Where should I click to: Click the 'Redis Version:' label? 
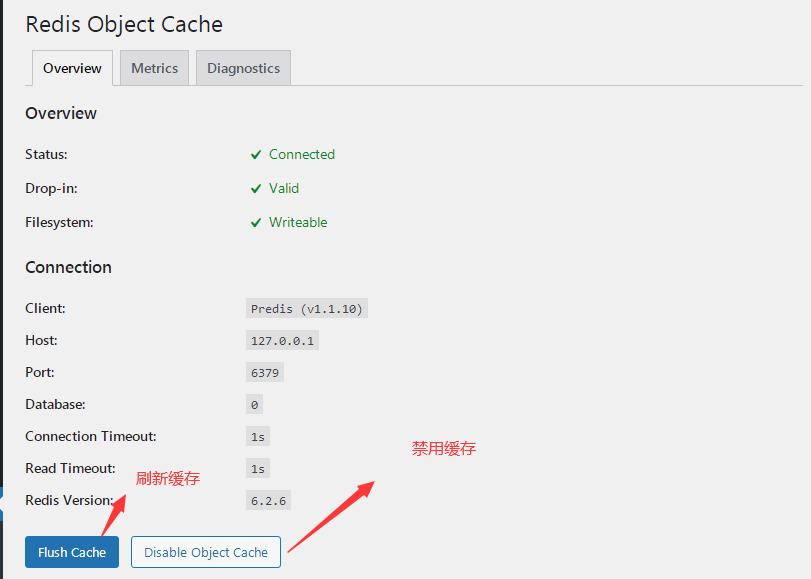[69, 500]
